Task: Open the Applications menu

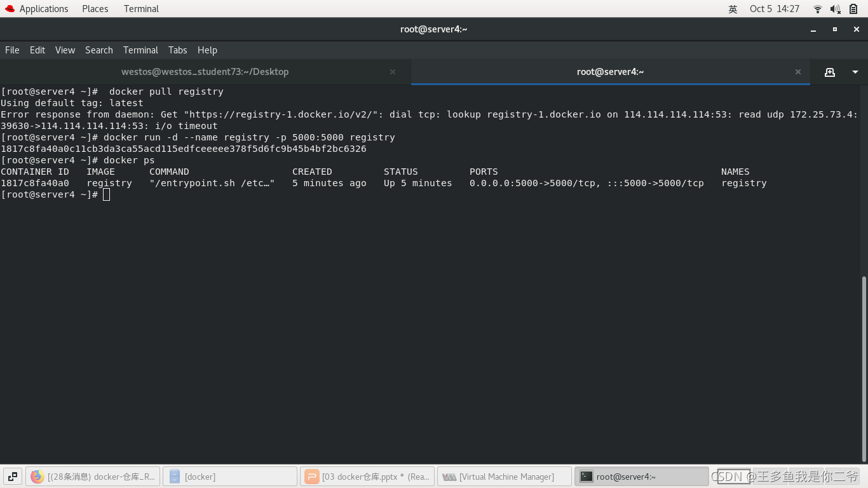Action: [x=43, y=9]
